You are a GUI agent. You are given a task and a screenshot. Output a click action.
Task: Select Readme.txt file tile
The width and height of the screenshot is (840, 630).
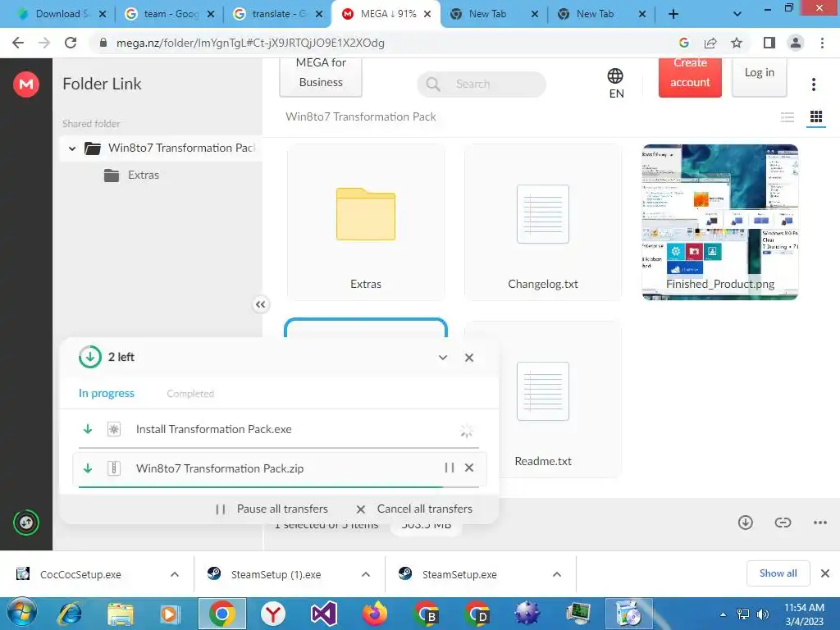tap(543, 399)
